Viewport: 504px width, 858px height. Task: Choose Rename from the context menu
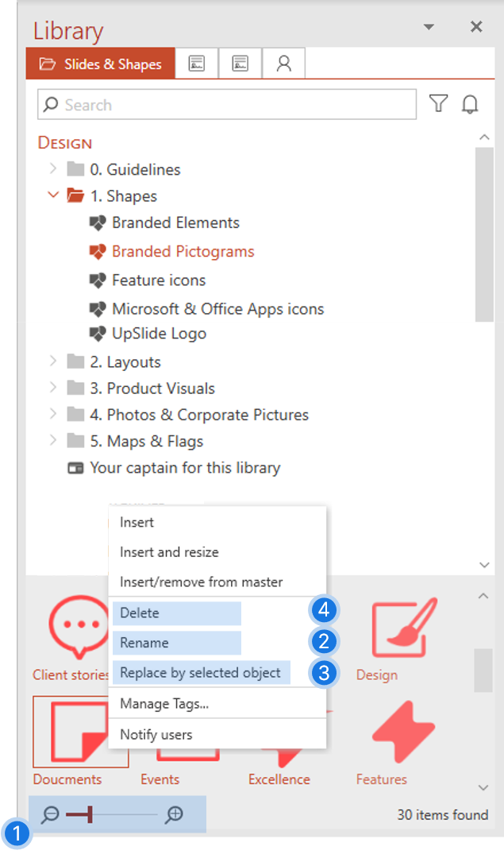tap(144, 643)
